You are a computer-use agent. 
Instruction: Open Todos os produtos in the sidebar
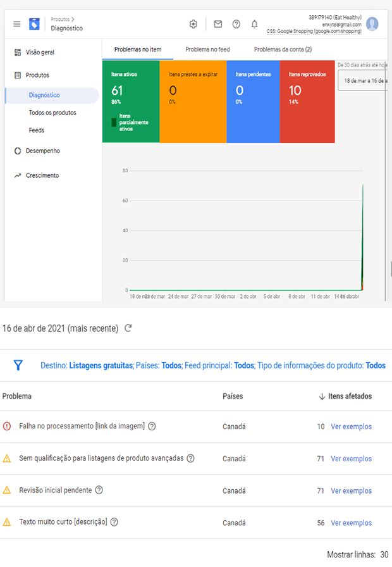click(52, 113)
